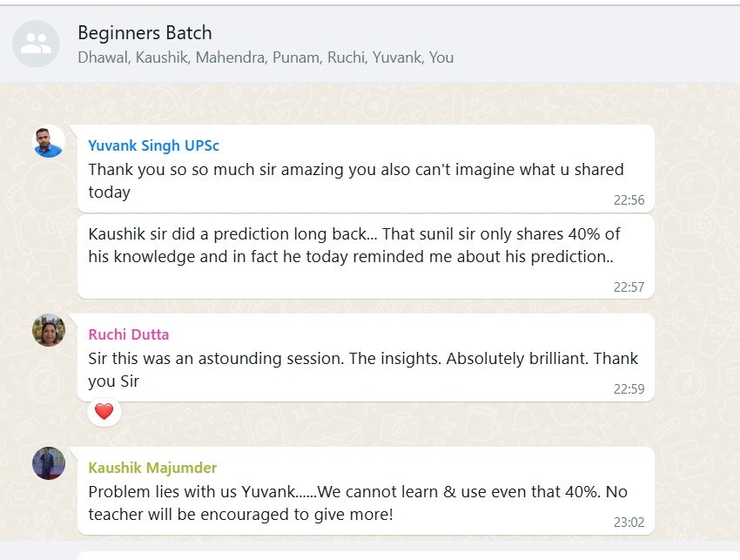Click the 'Thank you so so much sir' message
This screenshot has width=740, height=560.
point(366,169)
